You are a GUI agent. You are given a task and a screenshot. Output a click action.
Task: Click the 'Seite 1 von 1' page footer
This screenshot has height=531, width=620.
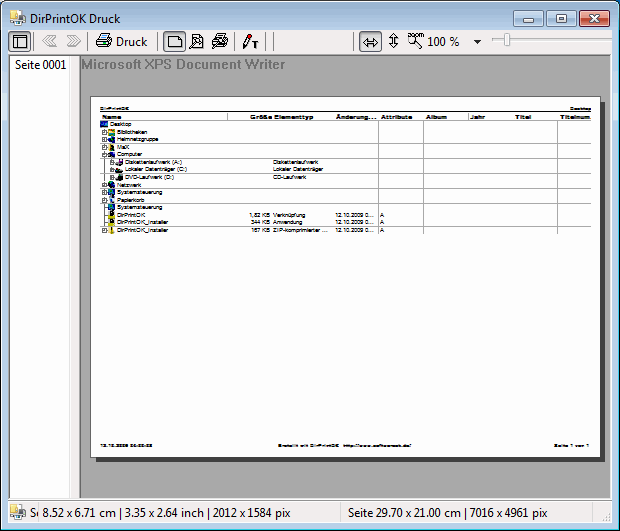coord(571,445)
